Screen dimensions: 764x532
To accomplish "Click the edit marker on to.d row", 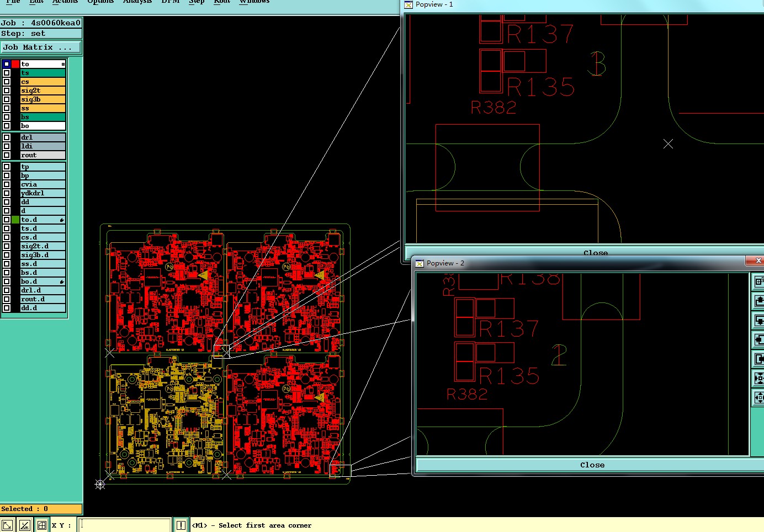I will click(62, 220).
